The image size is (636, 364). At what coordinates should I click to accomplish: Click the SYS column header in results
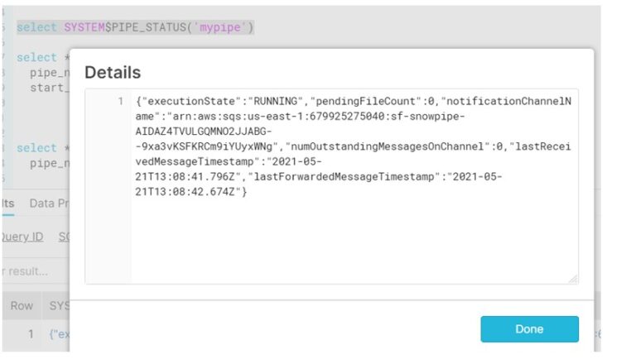pos(58,305)
